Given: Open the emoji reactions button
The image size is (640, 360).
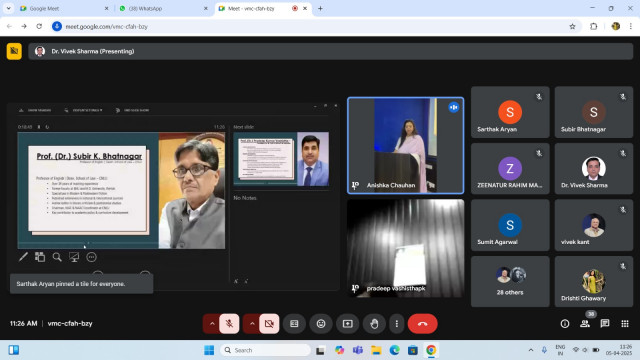Looking at the screenshot, I should [321, 324].
